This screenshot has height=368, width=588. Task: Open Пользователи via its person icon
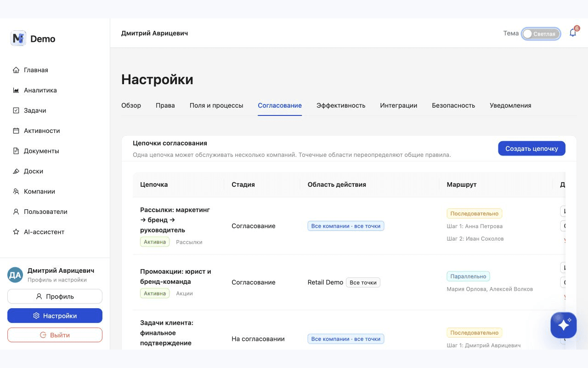click(x=16, y=212)
